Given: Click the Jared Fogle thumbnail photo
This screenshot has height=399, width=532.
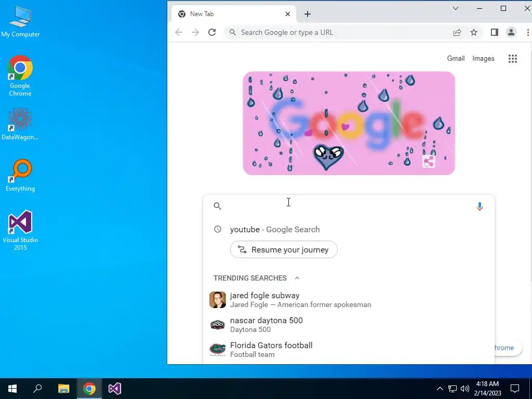Looking at the screenshot, I should (218, 300).
